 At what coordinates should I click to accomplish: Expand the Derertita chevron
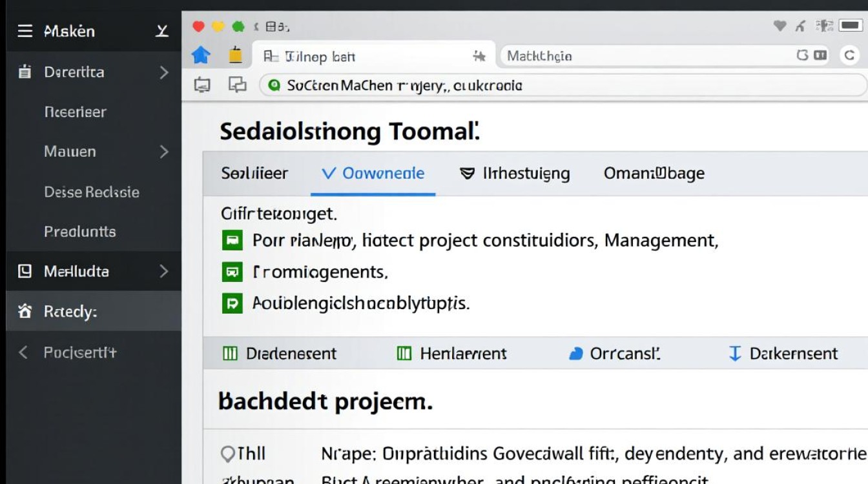click(164, 72)
